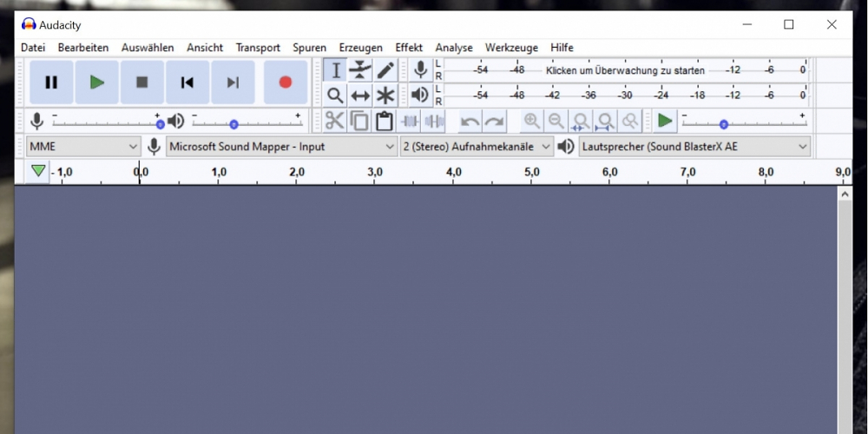
Task: Click the 6,0 mark on the timeline ruler
Action: pyautogui.click(x=609, y=173)
